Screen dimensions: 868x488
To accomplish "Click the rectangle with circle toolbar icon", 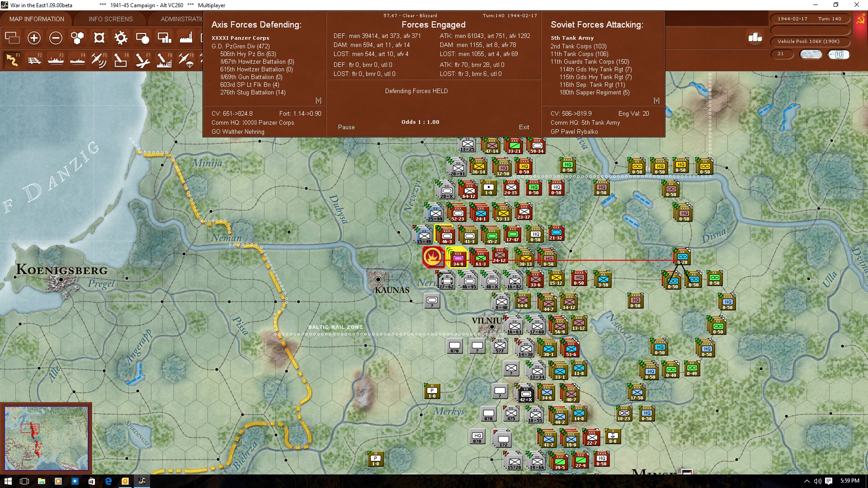I will coord(142,38).
